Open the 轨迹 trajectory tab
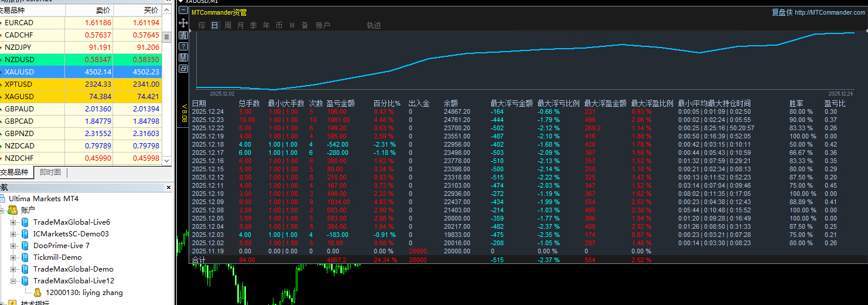 (374, 25)
